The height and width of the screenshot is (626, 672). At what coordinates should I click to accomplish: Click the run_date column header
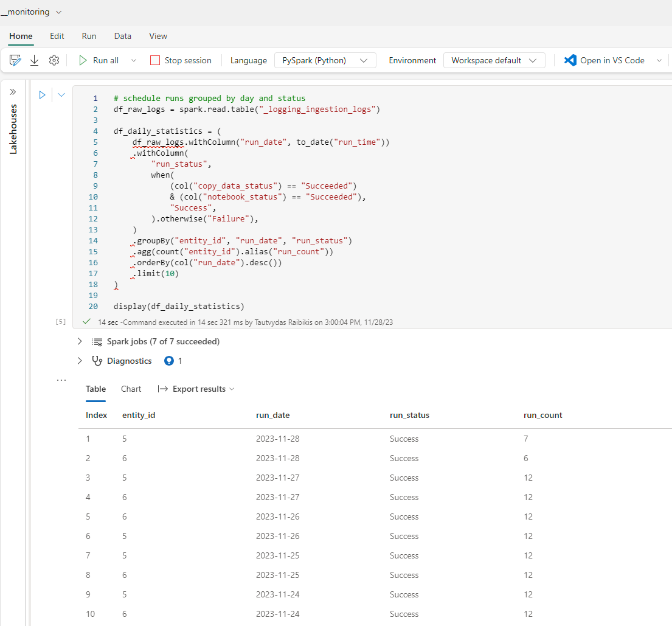point(272,415)
